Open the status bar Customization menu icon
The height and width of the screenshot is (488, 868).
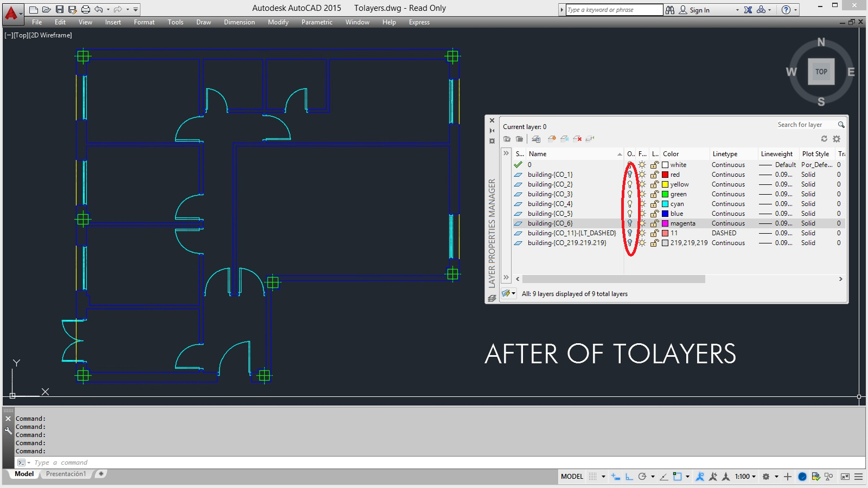tap(858, 477)
